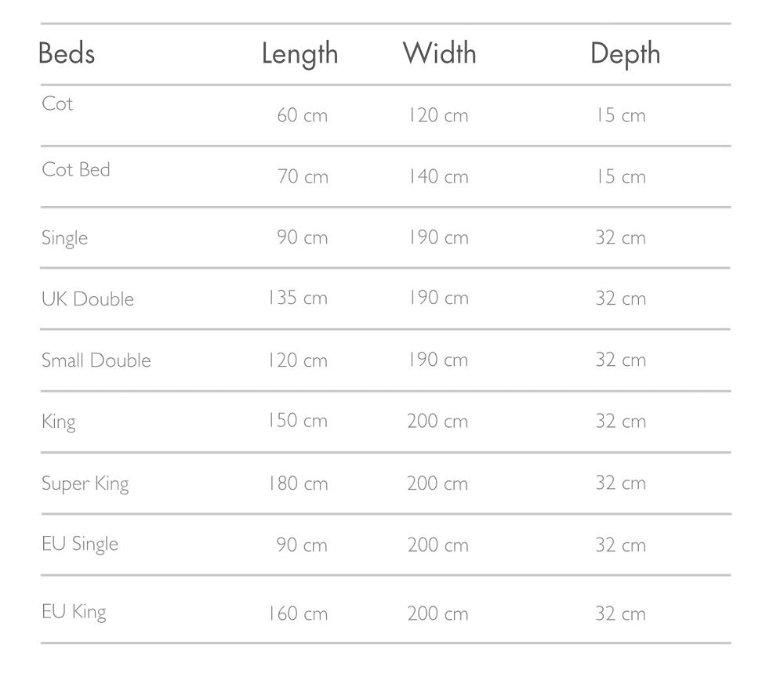Select the EU King row label
Image resolution: width=784 pixels, height=677 pixels.
tap(74, 612)
